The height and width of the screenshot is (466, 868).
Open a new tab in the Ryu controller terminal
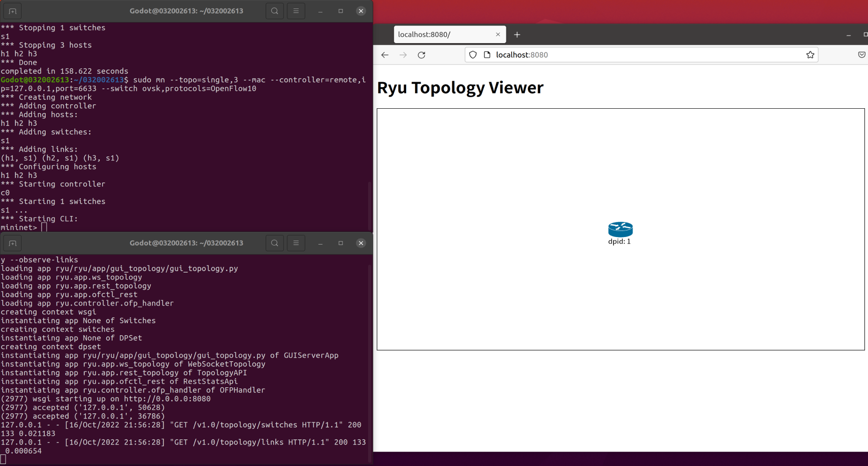pos(13,243)
